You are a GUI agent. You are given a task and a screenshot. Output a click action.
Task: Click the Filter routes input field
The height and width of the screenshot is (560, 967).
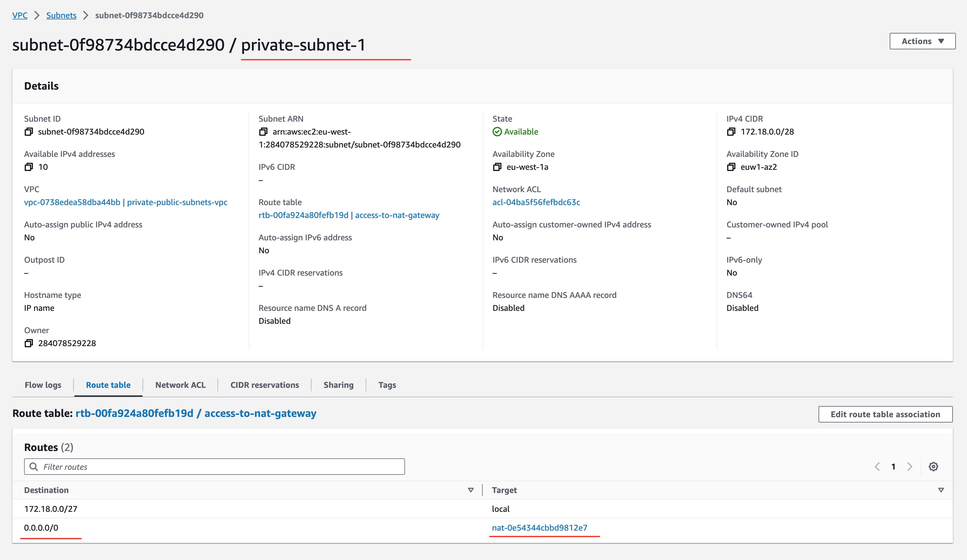click(x=215, y=467)
